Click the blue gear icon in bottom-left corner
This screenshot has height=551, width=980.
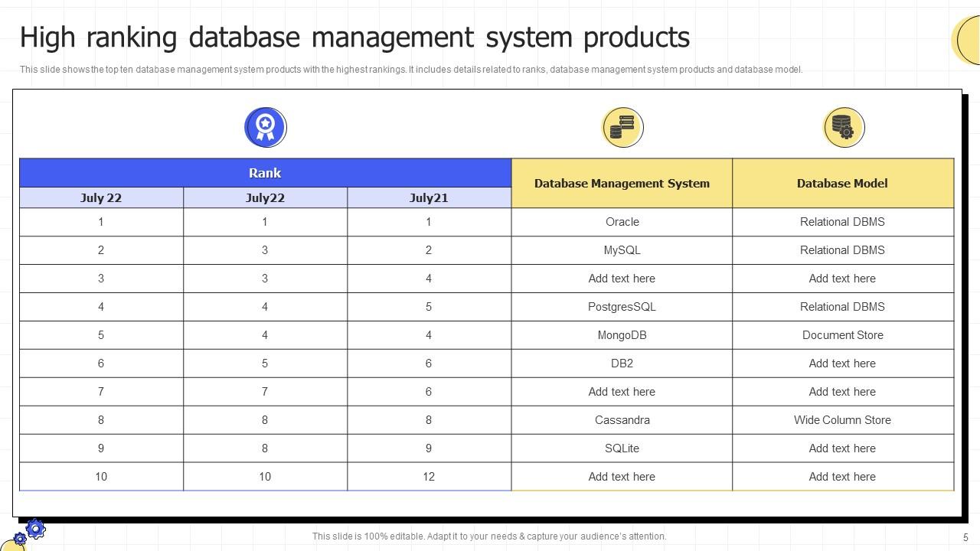pos(35,529)
